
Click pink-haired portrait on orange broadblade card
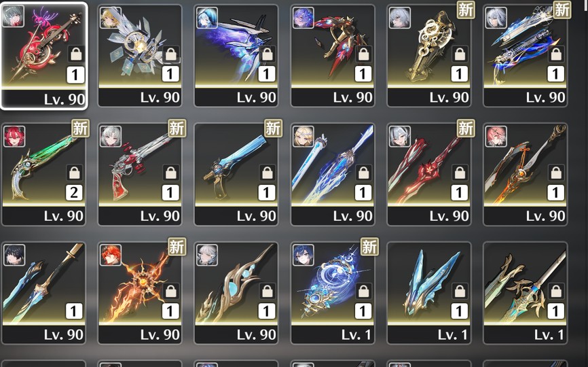click(x=496, y=136)
